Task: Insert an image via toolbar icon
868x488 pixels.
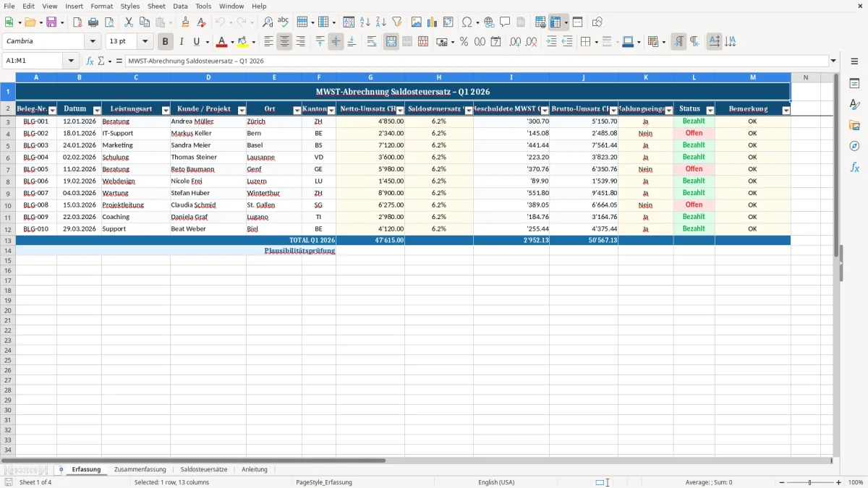Action: coord(417,22)
